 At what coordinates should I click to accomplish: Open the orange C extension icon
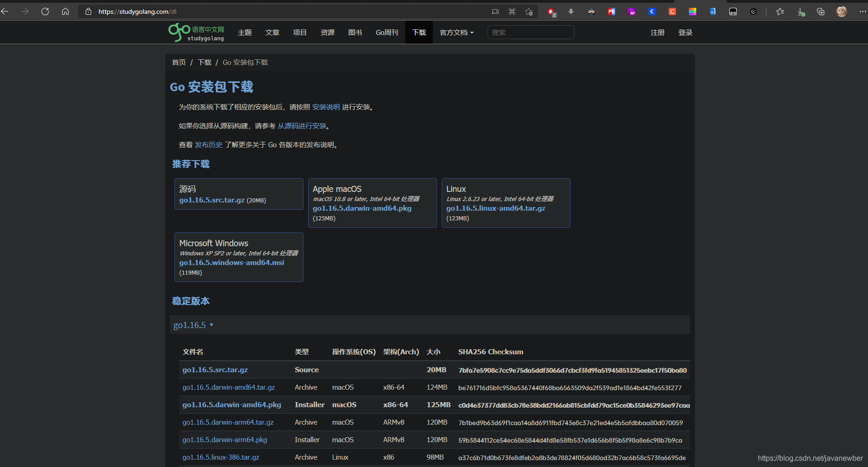click(672, 12)
